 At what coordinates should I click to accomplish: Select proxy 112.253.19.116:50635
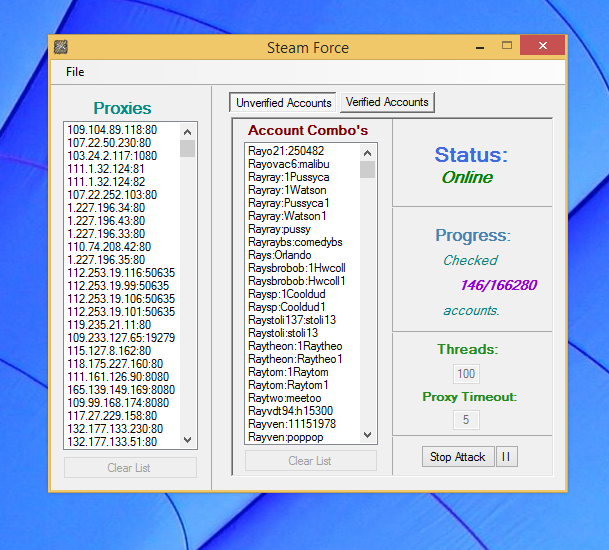(121, 273)
